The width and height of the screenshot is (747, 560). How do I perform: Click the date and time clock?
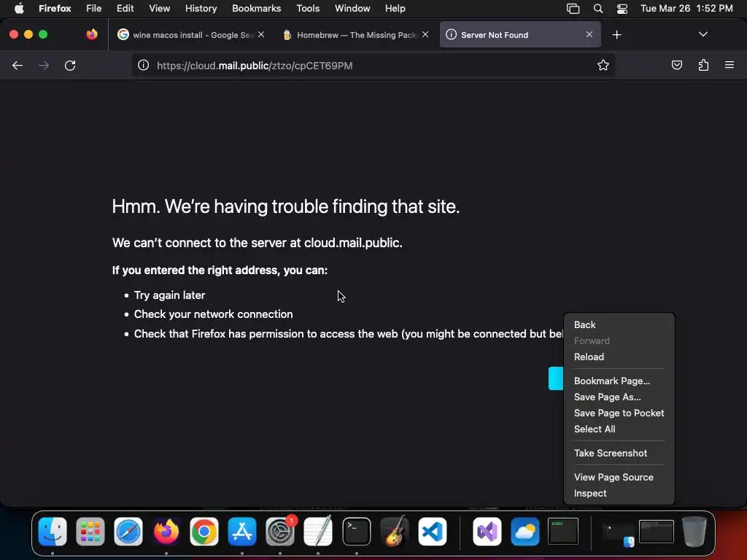686,8
